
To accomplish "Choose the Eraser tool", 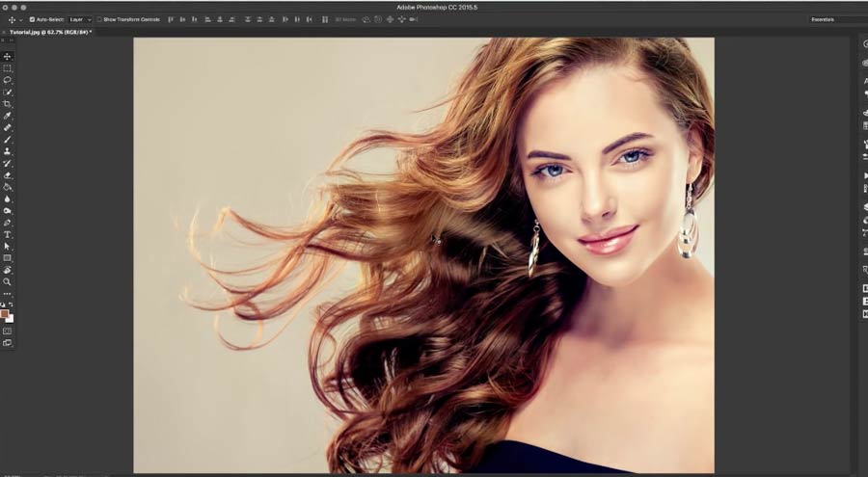I will [x=8, y=175].
